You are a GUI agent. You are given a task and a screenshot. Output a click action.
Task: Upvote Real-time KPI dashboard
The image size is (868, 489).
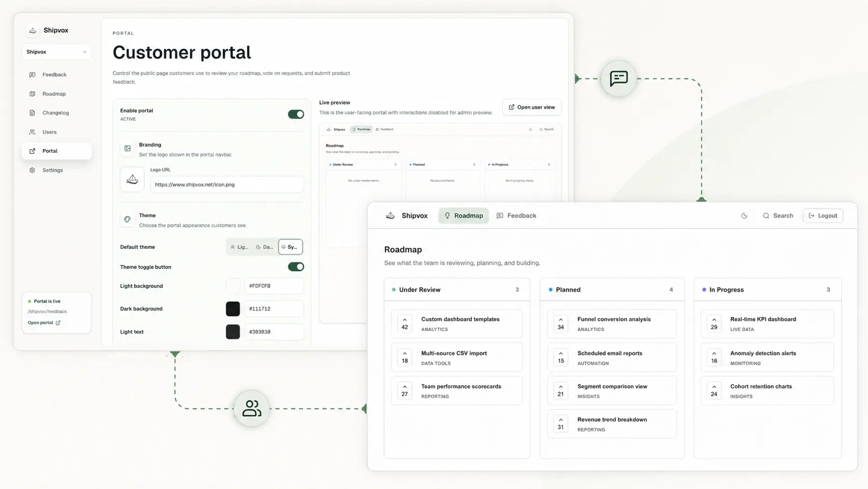coord(714,323)
